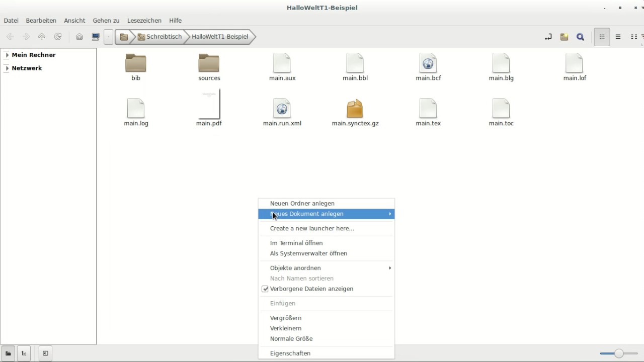Select the main.bbl file

pyautogui.click(x=355, y=67)
